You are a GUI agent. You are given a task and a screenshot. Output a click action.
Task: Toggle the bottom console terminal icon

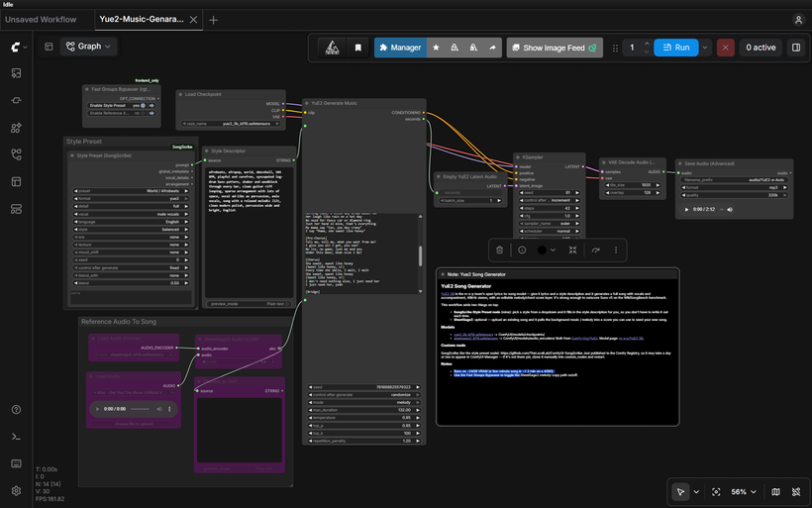click(x=16, y=437)
